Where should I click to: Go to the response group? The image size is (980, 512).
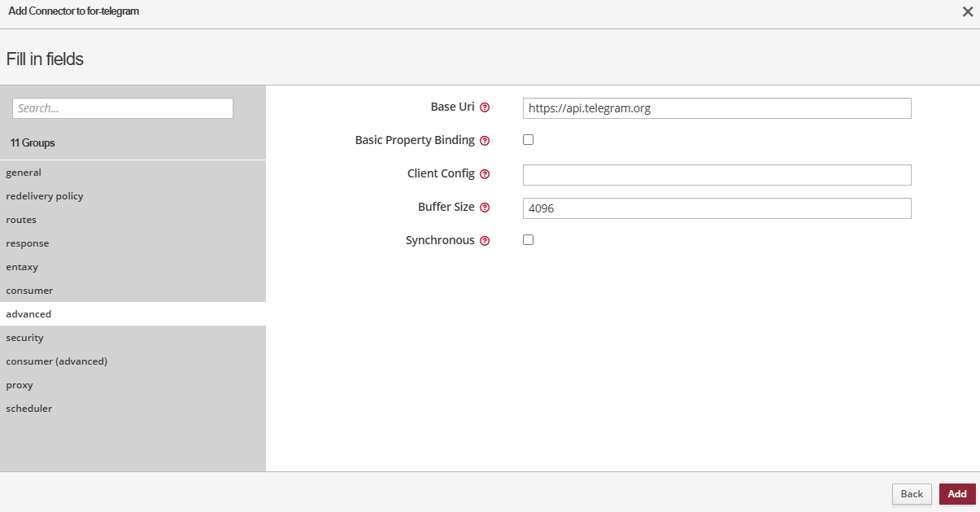[x=28, y=243]
